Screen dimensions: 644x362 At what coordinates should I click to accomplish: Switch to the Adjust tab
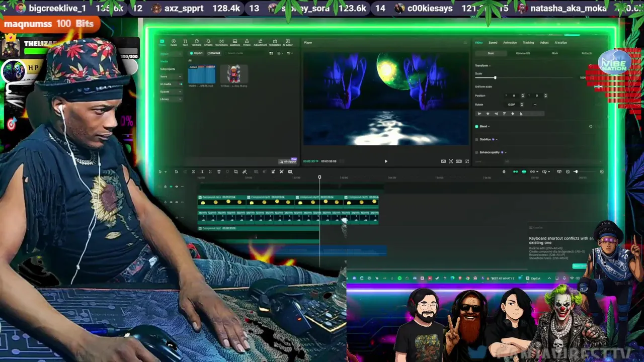[544, 43]
